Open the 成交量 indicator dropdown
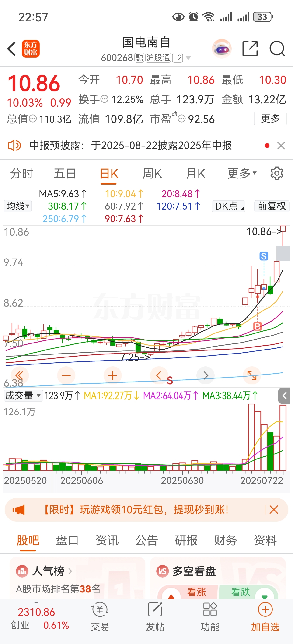 point(23,396)
